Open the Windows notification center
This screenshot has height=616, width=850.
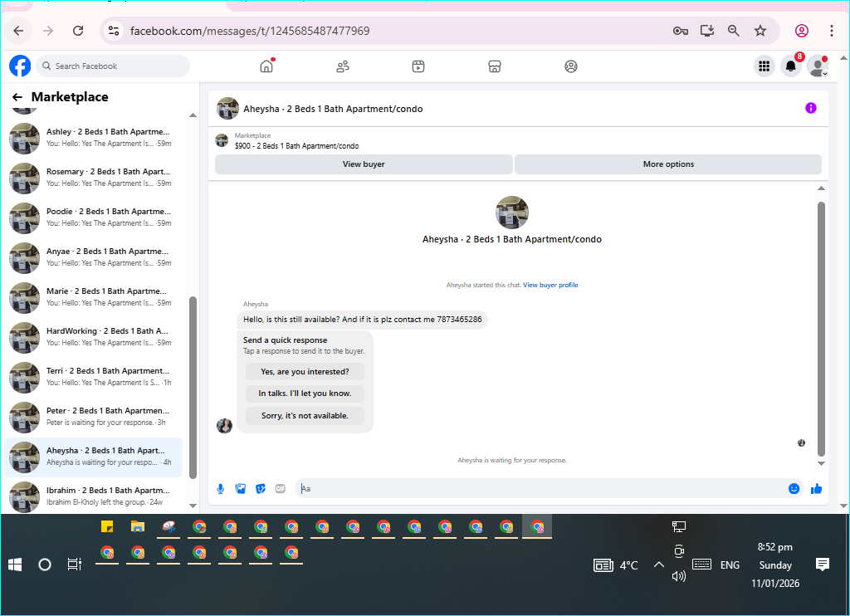click(823, 565)
